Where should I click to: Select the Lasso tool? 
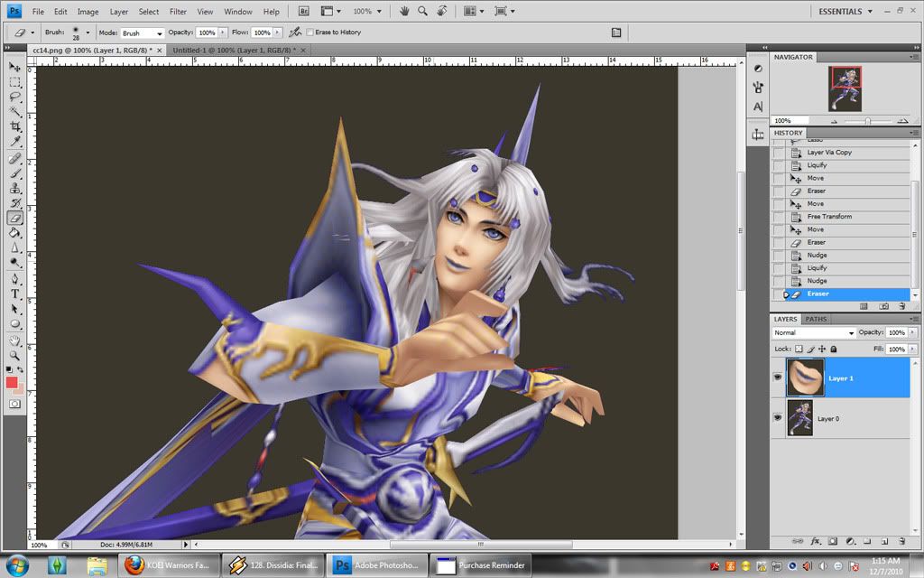pyautogui.click(x=15, y=97)
